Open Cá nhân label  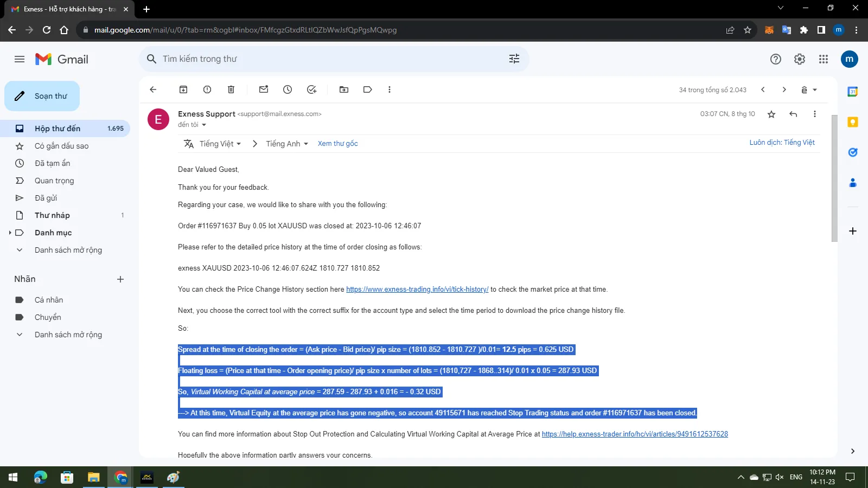(65, 300)
